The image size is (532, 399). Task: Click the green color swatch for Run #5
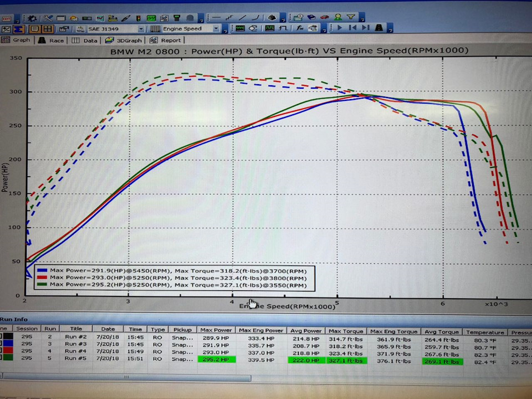point(8,357)
